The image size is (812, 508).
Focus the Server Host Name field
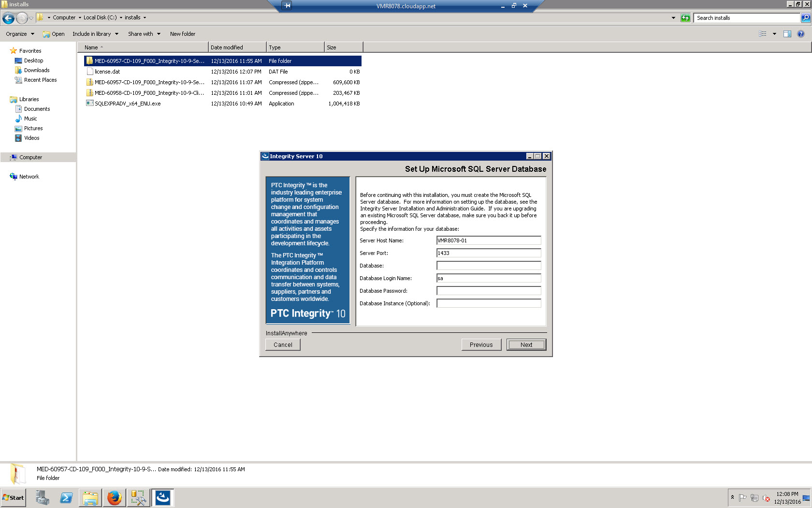tap(489, 240)
